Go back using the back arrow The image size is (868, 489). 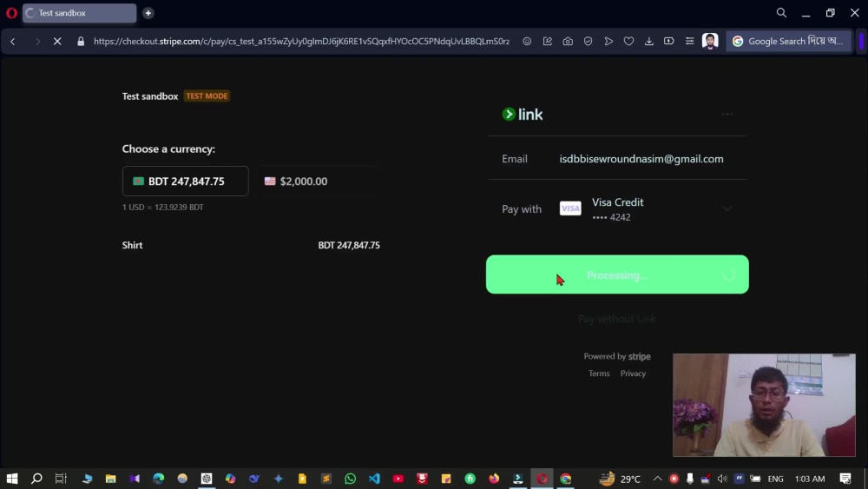(13, 41)
